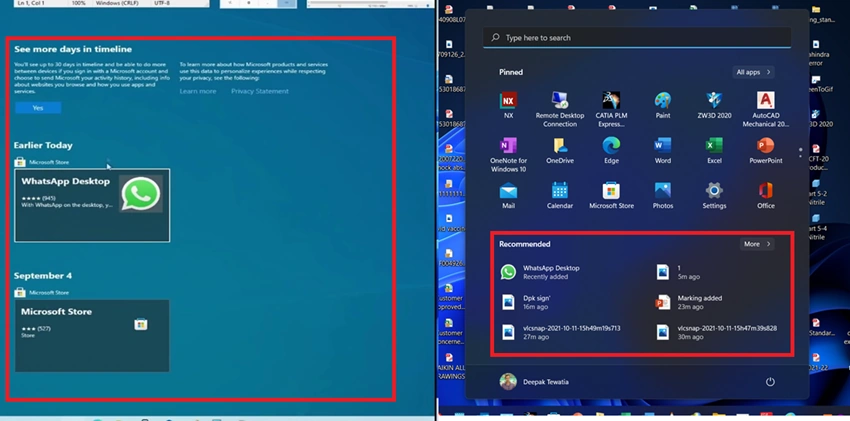Open Photos app in Start menu
The image size is (850, 421).
point(662,195)
